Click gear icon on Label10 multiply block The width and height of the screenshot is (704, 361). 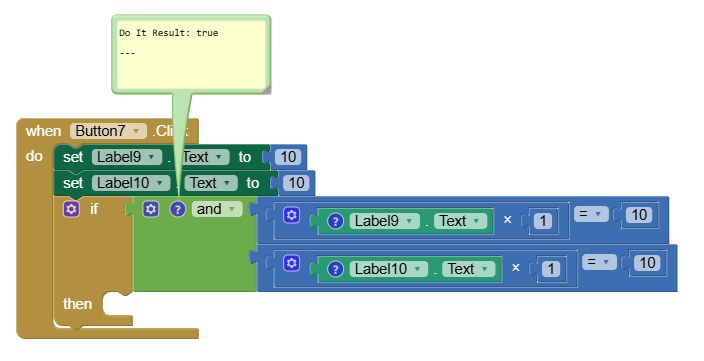(291, 263)
